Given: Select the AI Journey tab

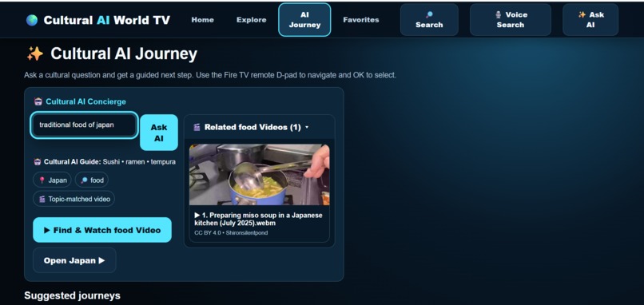Looking at the screenshot, I should 304,20.
